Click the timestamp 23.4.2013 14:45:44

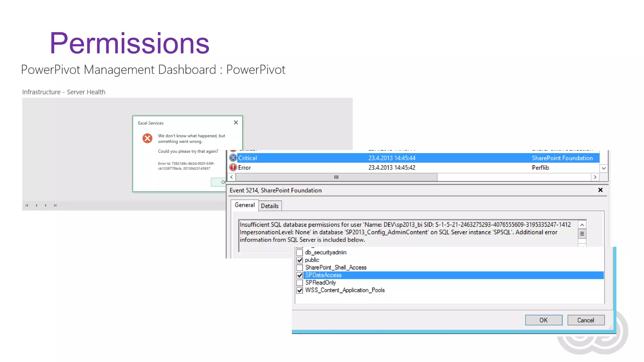[392, 158]
